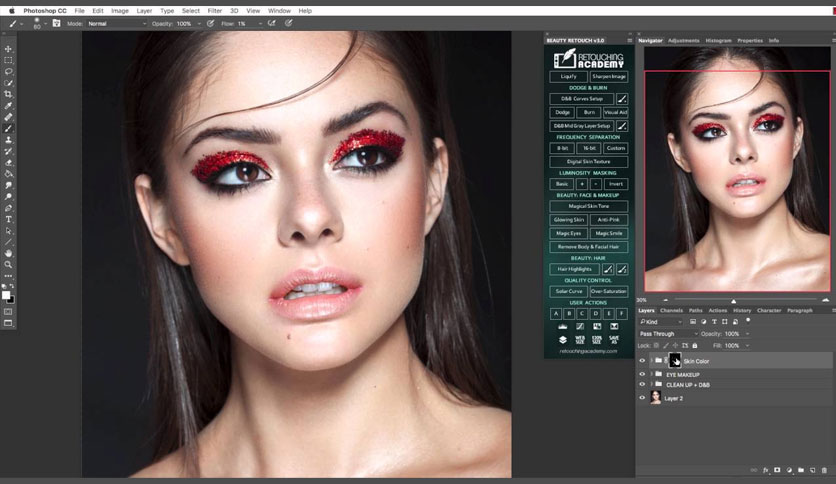Open the brush Mode dropdown

click(117, 23)
